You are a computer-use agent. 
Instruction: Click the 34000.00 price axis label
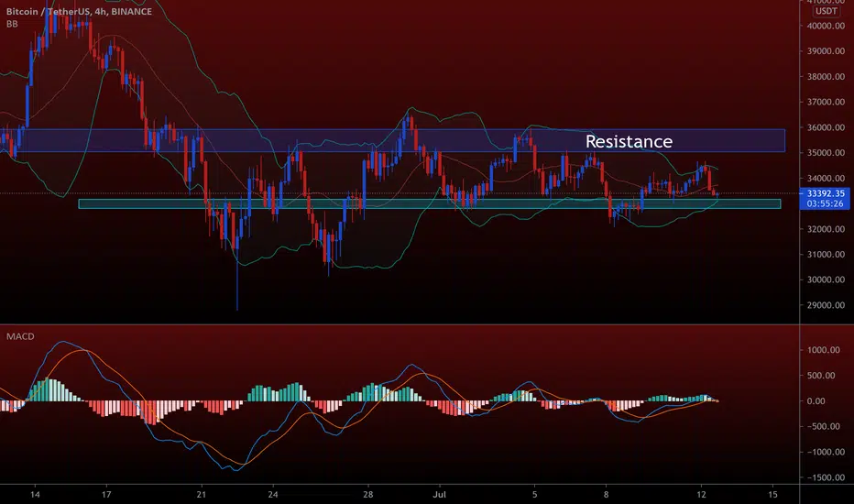[x=826, y=178]
